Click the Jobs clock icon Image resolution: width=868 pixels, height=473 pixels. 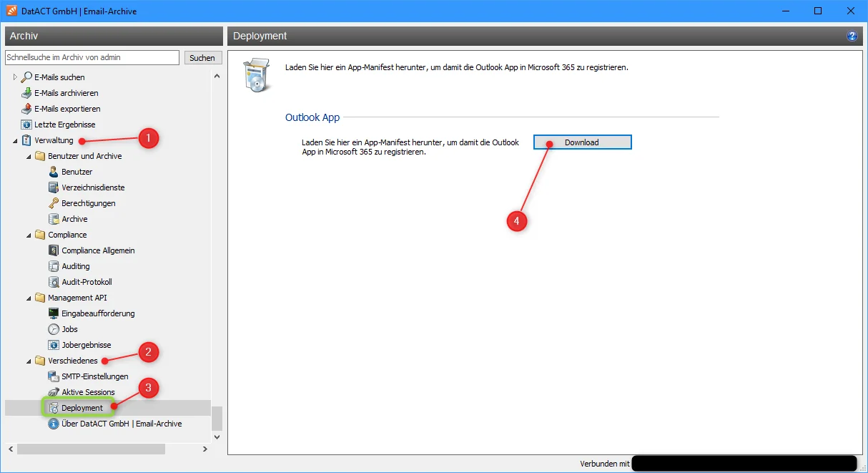click(x=54, y=329)
